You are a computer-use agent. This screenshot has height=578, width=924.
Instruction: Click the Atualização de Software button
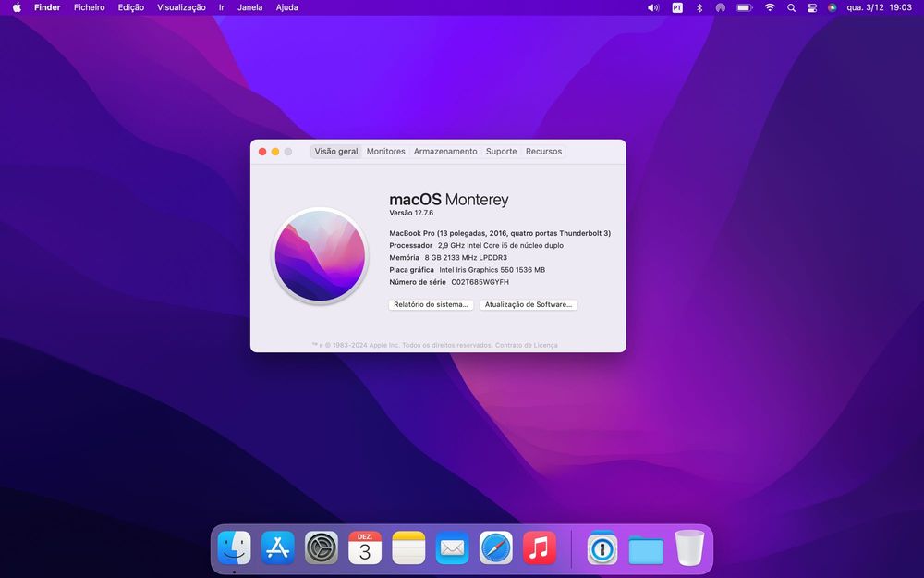point(529,305)
